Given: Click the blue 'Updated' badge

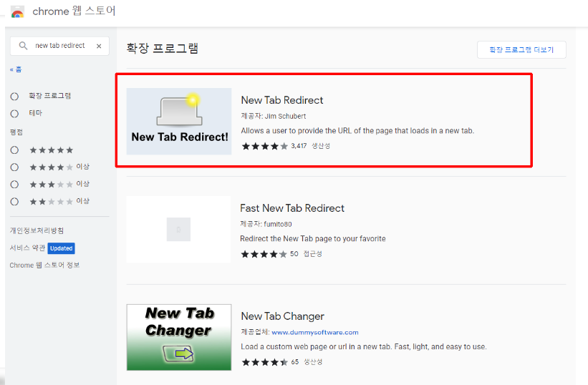Looking at the screenshot, I should pyautogui.click(x=61, y=248).
